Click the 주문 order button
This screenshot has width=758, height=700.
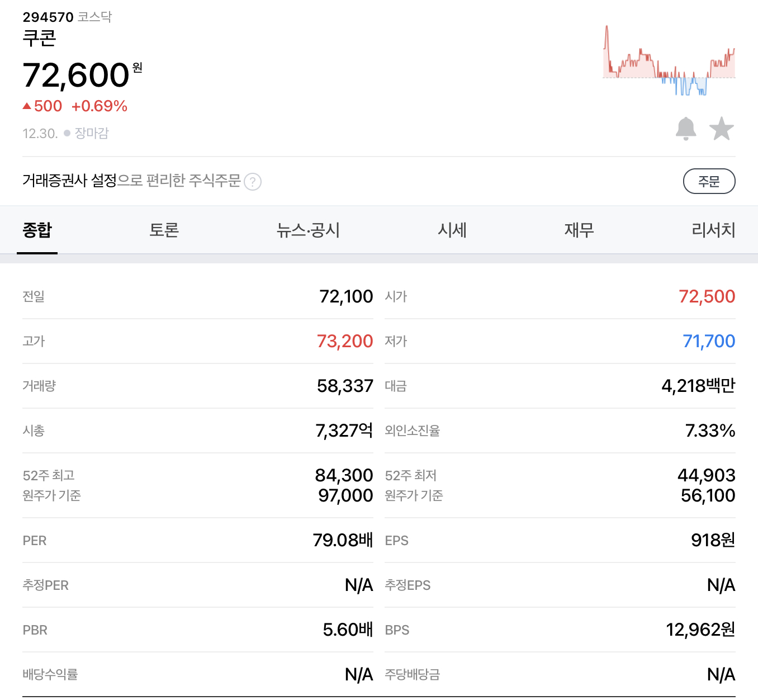click(709, 181)
